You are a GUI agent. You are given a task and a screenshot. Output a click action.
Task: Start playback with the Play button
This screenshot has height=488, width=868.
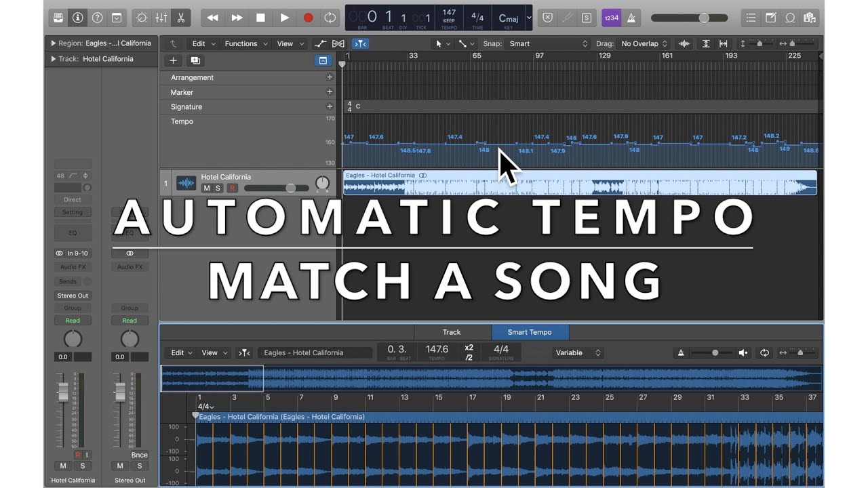(x=285, y=18)
